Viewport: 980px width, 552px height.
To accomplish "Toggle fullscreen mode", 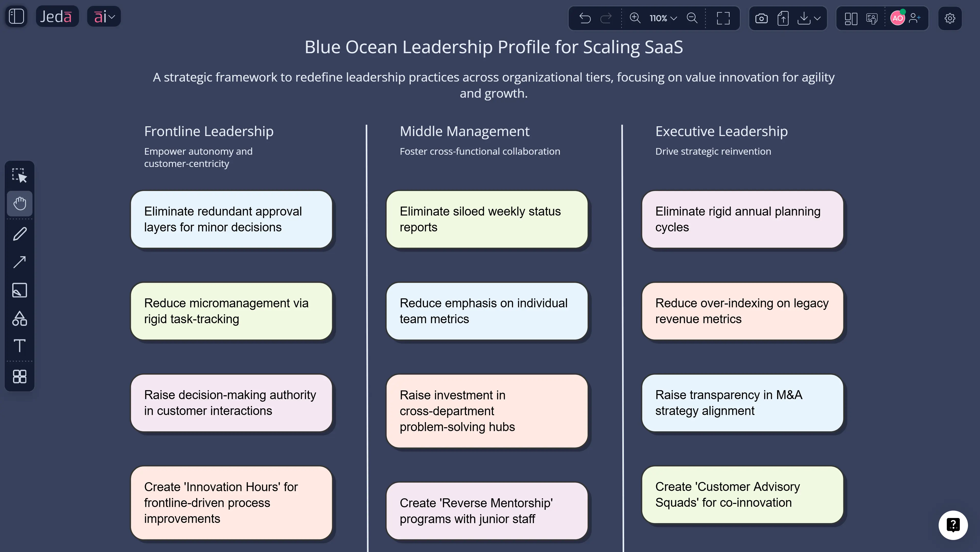I will tap(723, 18).
